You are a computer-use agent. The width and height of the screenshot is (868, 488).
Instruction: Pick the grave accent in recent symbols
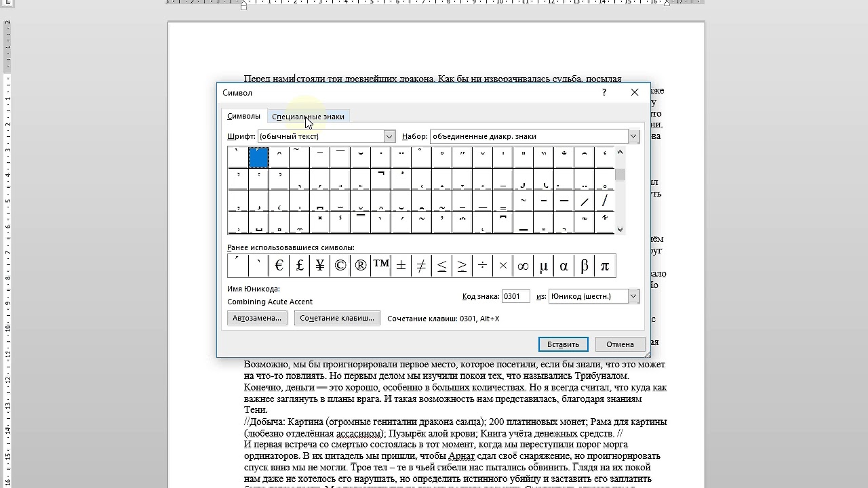pyautogui.click(x=258, y=266)
